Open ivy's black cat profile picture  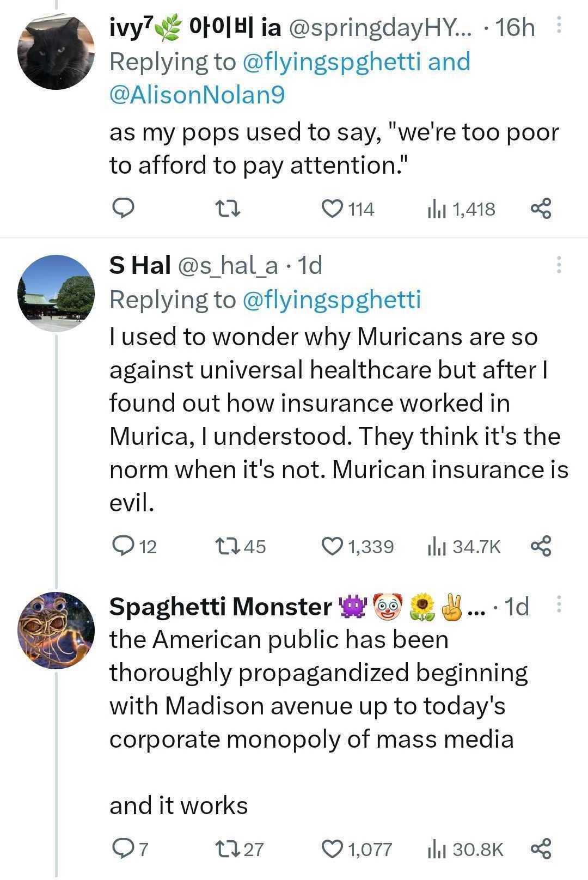coord(56,51)
